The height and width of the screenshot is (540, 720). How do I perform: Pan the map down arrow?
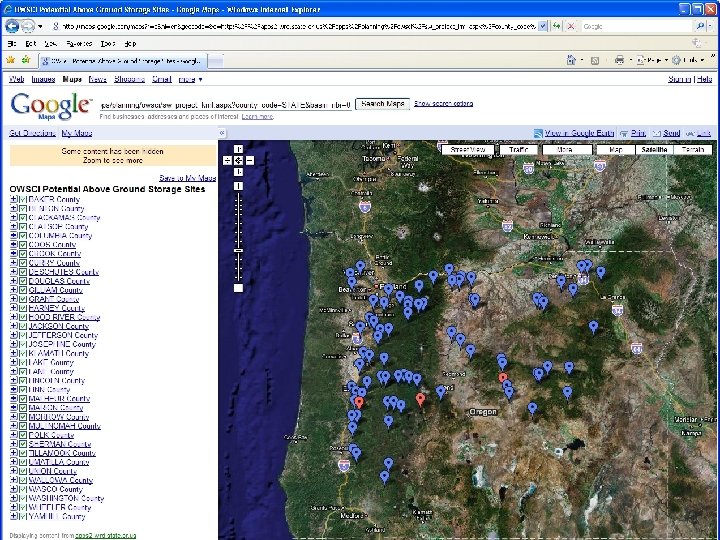pos(238,172)
